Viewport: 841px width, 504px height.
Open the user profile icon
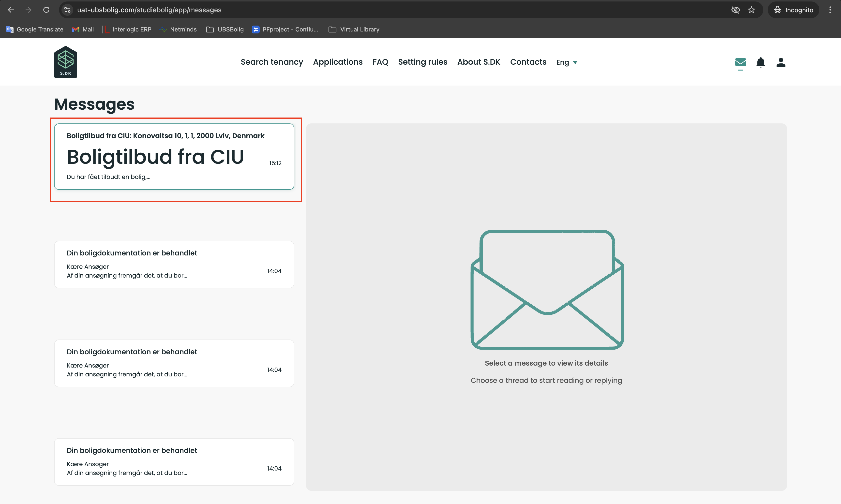tap(781, 62)
